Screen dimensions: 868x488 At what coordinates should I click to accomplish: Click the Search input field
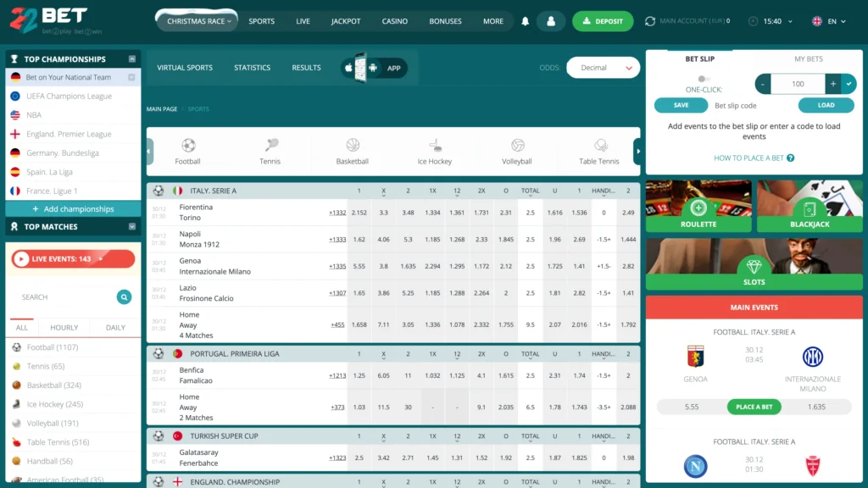(65, 297)
